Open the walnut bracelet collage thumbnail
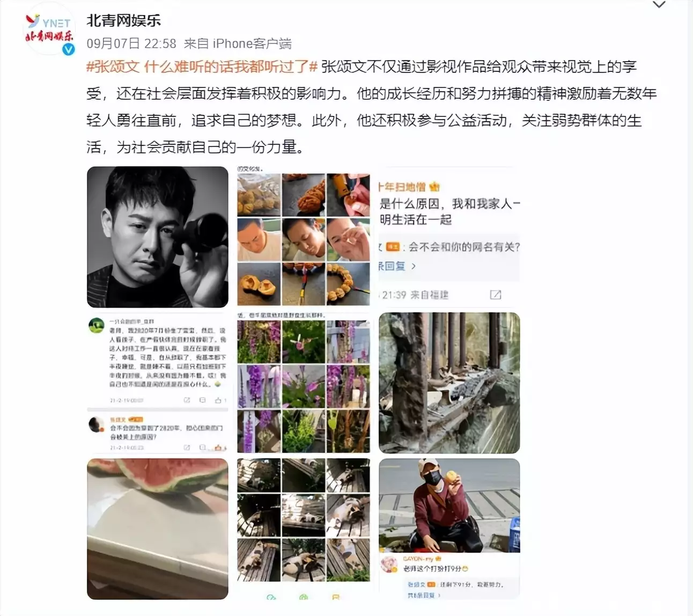Screen dimensions: 693x616 pyautogui.click(x=304, y=237)
